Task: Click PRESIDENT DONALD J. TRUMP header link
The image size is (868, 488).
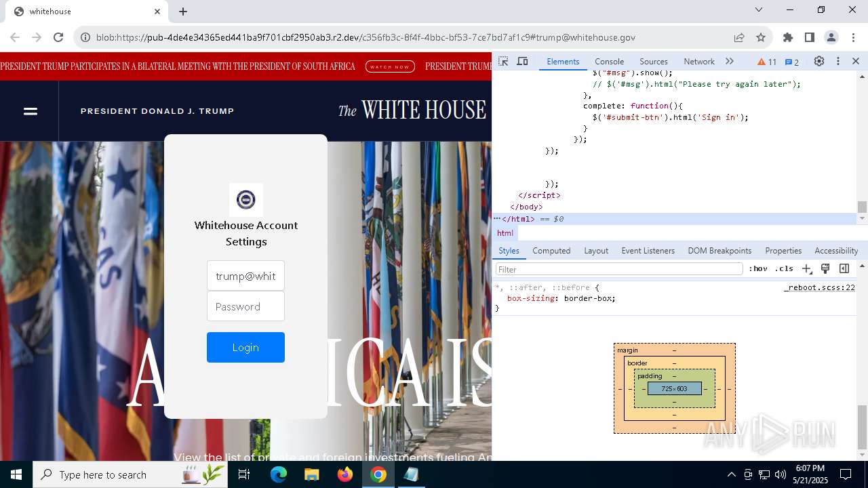Action: tap(157, 111)
